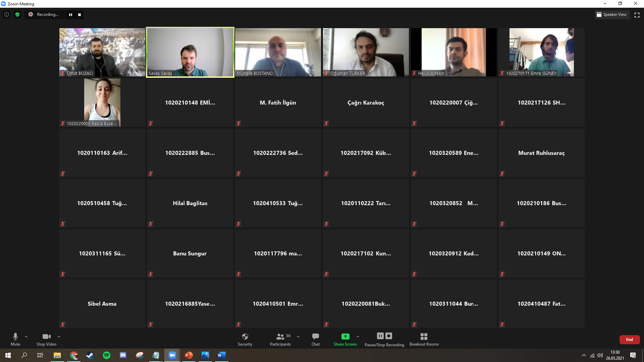Open File Explorer from taskbar
Screen dimensions: 644x362
pyautogui.click(x=57, y=355)
